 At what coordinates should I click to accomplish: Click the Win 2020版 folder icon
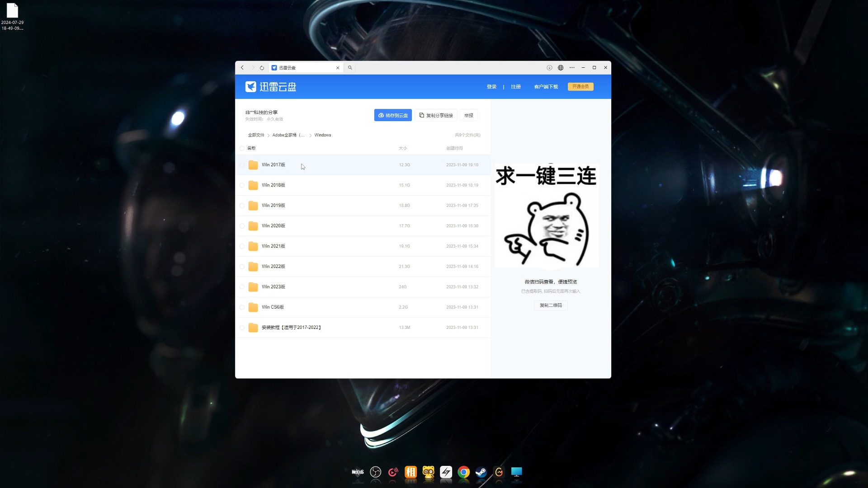coord(253,226)
